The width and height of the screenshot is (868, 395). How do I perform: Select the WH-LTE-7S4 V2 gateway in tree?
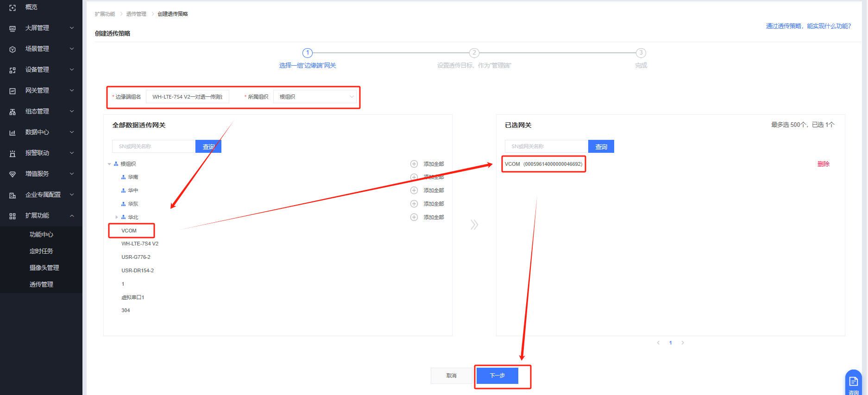[x=140, y=244]
